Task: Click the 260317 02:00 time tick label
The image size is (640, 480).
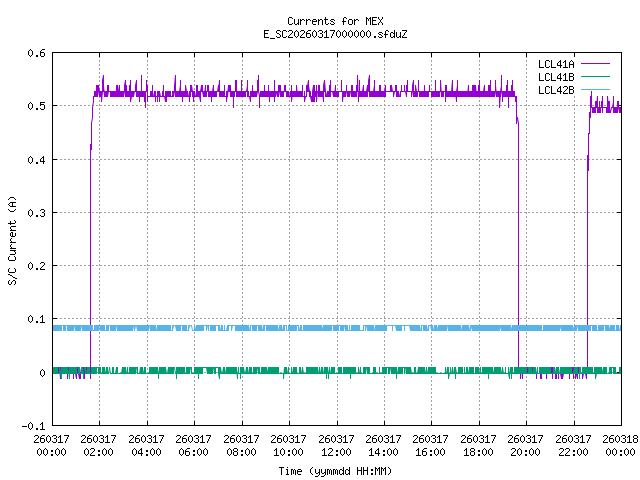Action: pos(99,445)
